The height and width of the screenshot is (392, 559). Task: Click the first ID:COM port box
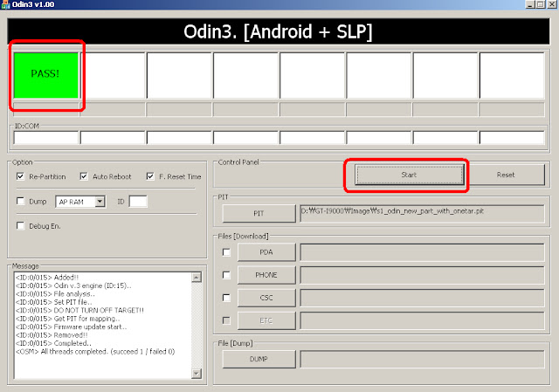click(46, 137)
